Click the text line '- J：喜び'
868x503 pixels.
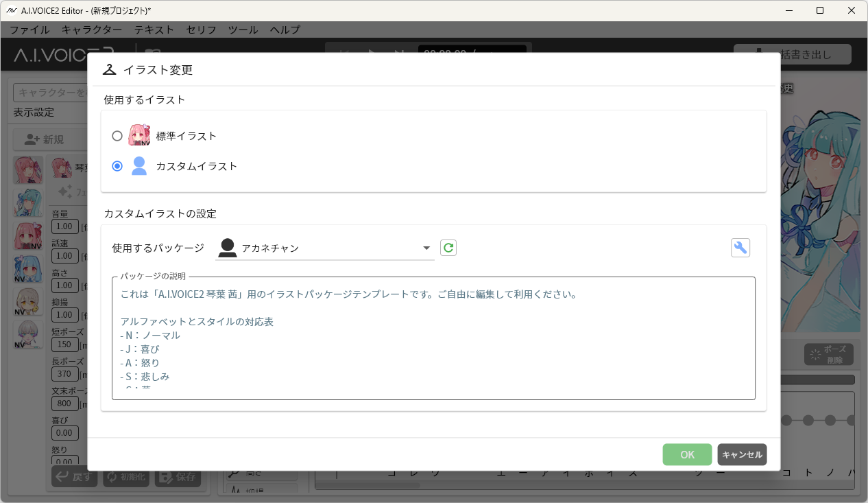pyautogui.click(x=140, y=349)
